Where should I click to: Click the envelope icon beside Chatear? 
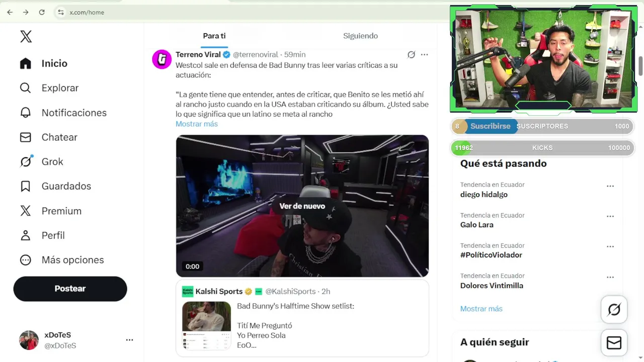tap(26, 137)
